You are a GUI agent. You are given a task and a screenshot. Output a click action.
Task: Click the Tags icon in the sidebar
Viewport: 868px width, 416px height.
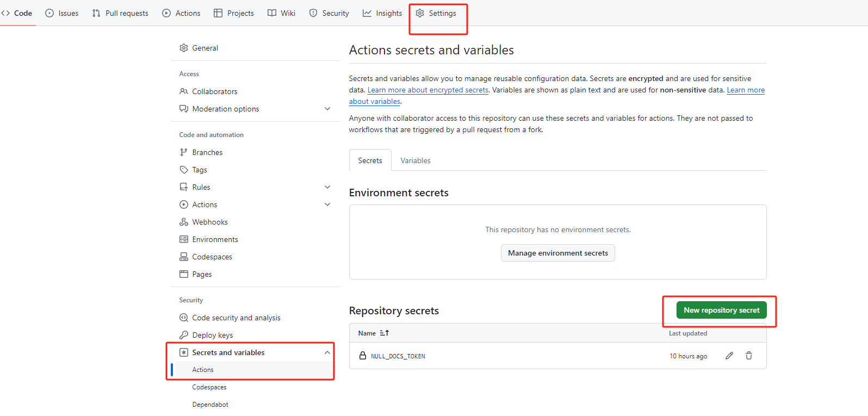[x=184, y=170]
